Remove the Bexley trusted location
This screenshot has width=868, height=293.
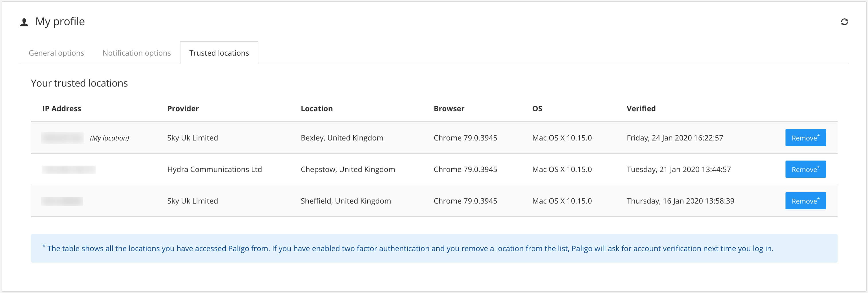coord(805,138)
